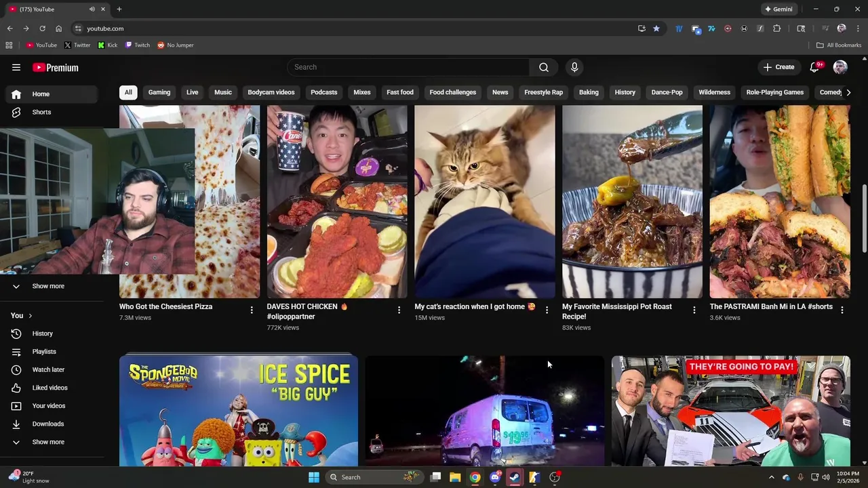Viewport: 868px width, 488px height.
Task: Open the account avatar menu
Action: pos(840,67)
